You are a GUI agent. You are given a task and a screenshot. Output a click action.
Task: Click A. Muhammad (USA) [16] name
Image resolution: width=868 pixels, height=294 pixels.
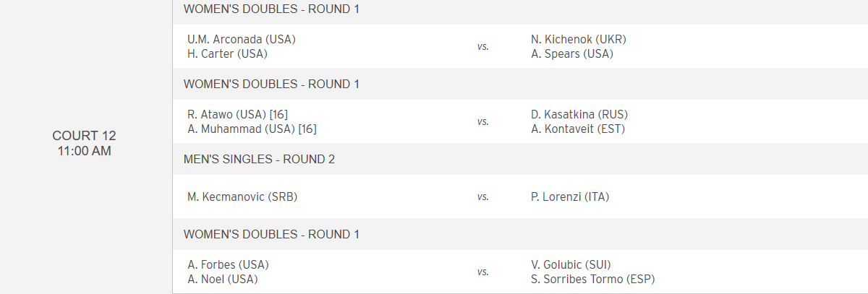(x=252, y=129)
